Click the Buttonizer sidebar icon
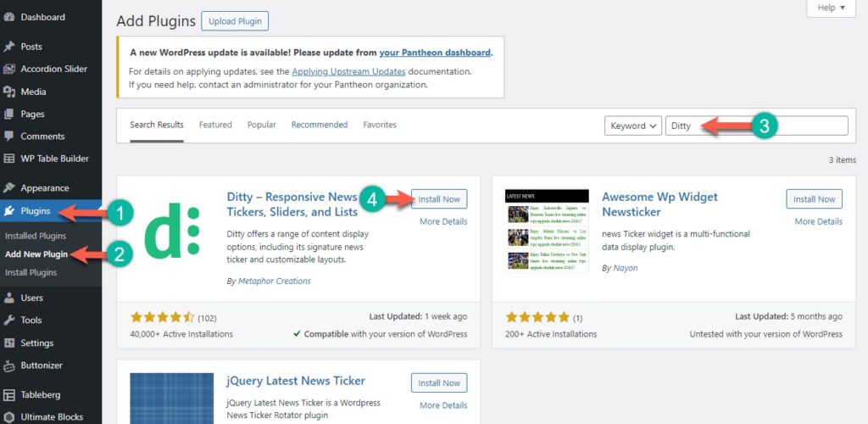 [x=8, y=365]
